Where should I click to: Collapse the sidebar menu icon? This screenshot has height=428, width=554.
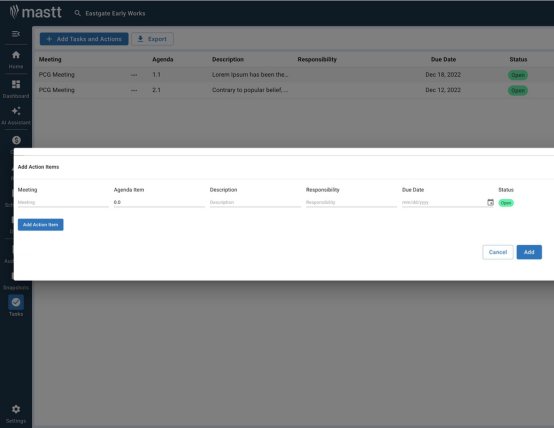[x=16, y=34]
